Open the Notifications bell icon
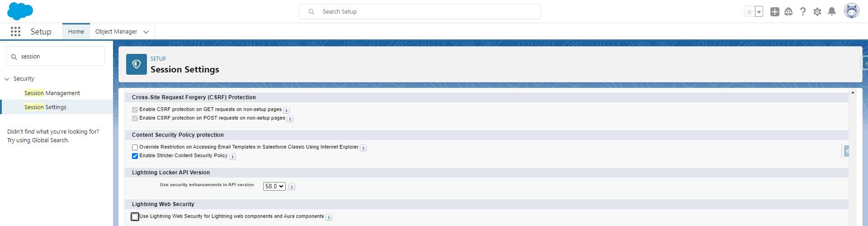 point(832,12)
